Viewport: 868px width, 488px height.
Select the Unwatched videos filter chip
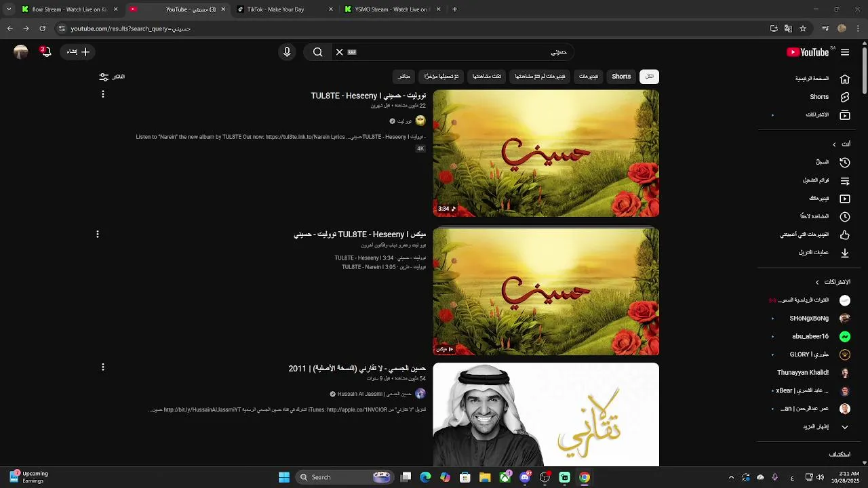pos(540,77)
